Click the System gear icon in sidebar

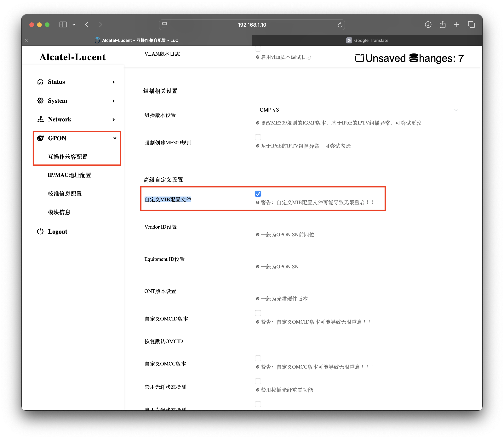(x=40, y=101)
